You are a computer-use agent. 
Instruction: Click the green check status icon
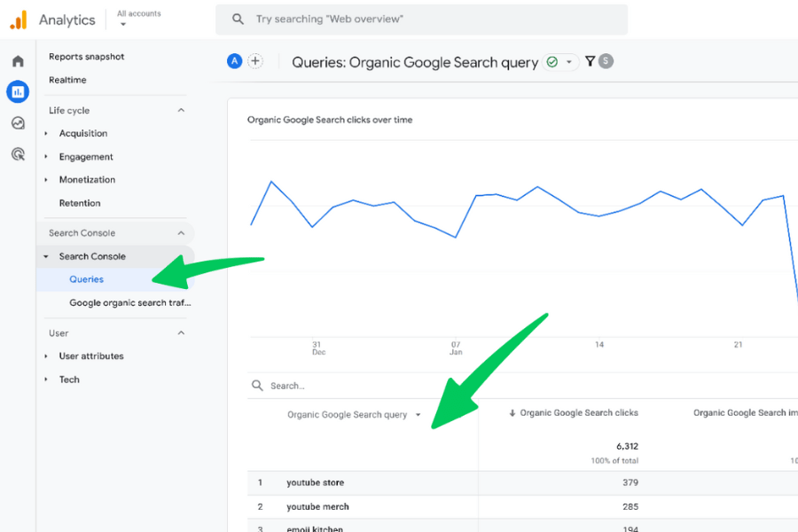tap(552, 62)
